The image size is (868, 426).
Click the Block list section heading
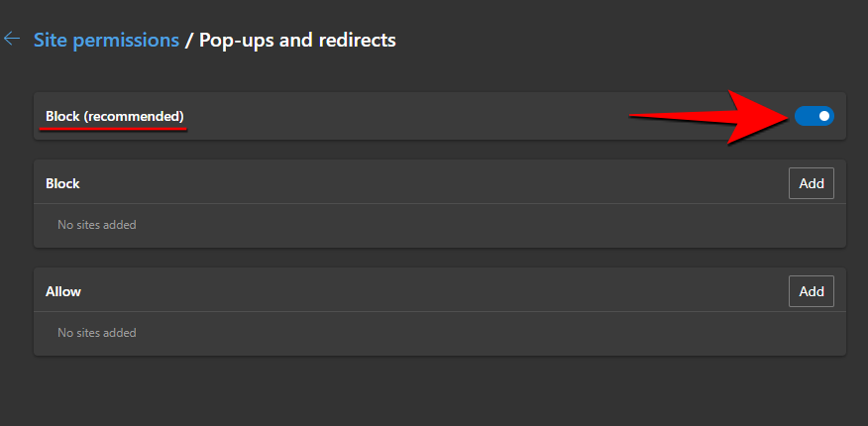click(x=62, y=183)
